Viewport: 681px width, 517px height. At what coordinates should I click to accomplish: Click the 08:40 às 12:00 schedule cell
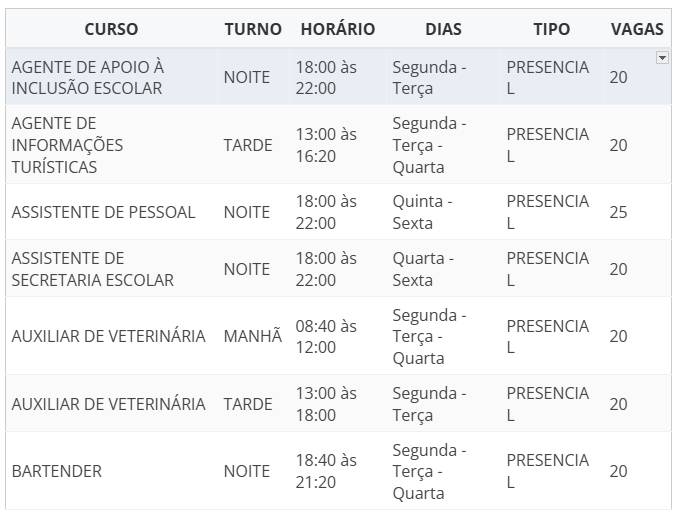pos(326,336)
